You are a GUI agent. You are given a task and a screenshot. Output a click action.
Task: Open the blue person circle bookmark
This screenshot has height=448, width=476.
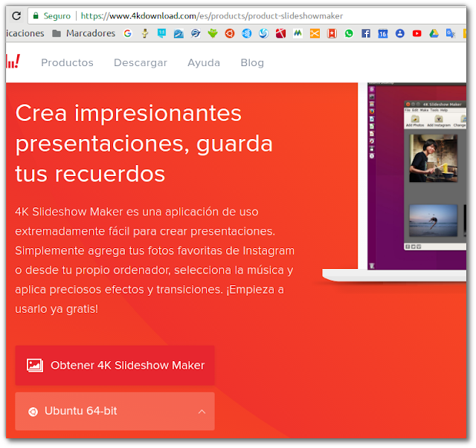[400, 33]
